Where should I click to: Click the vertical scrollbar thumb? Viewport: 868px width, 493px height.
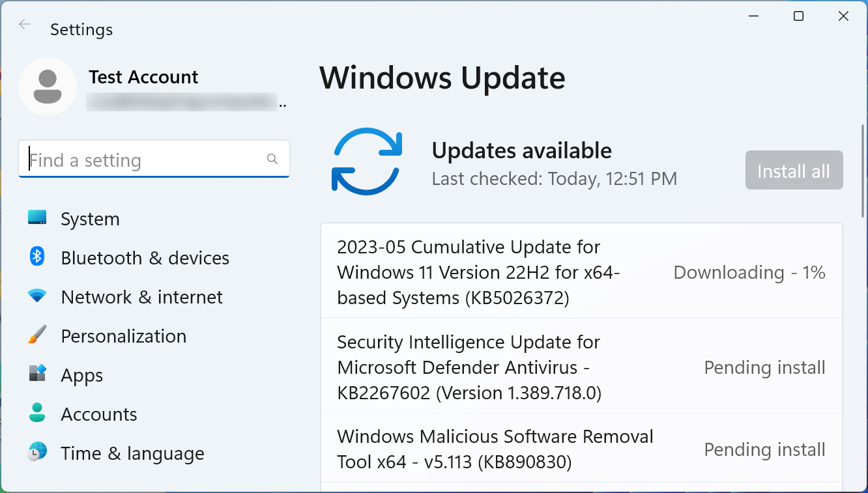[863, 171]
